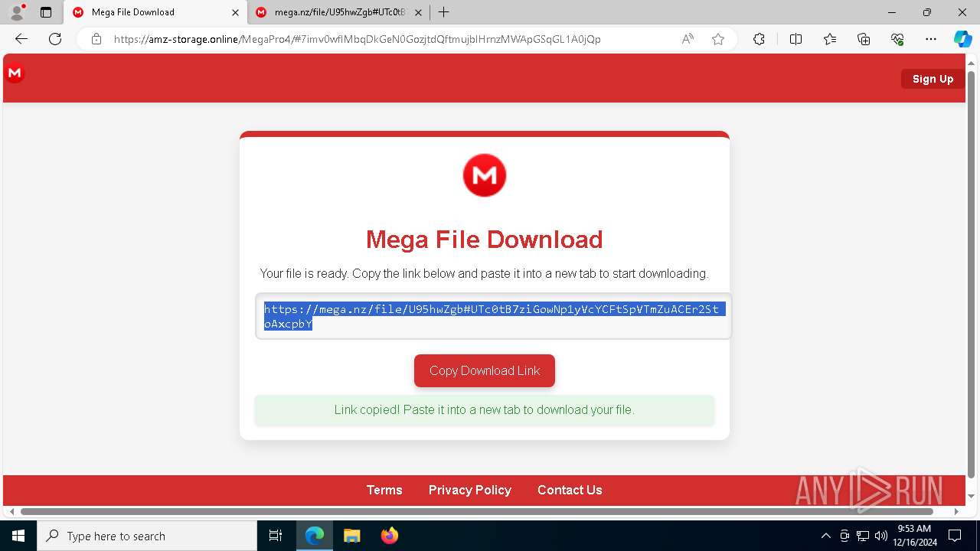
Task: Click the Edge profile avatar icon
Action: (16, 12)
